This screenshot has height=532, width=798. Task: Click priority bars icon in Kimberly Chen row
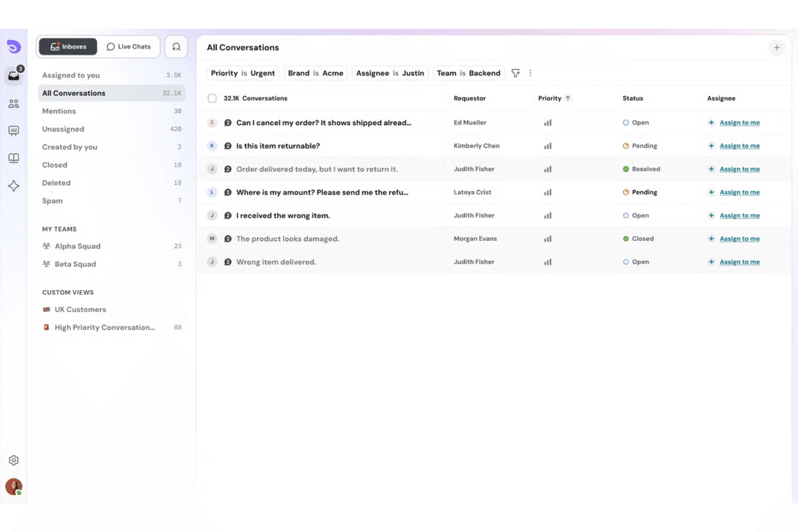click(548, 146)
